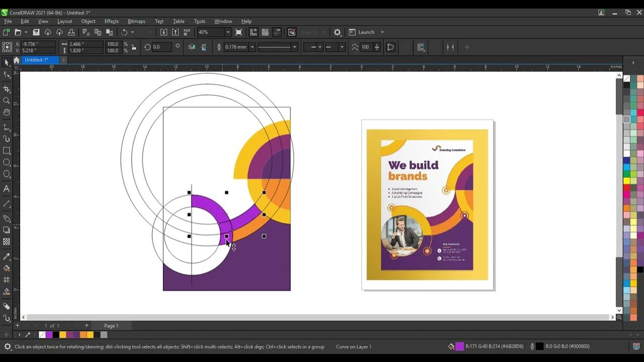Image resolution: width=644 pixels, height=362 pixels.
Task: Open the Bitmaps menu
Action: coord(136,21)
